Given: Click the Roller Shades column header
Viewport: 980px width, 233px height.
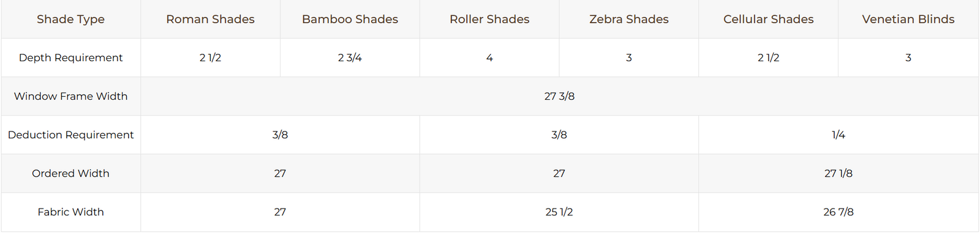Looking at the screenshot, I should 489,19.
